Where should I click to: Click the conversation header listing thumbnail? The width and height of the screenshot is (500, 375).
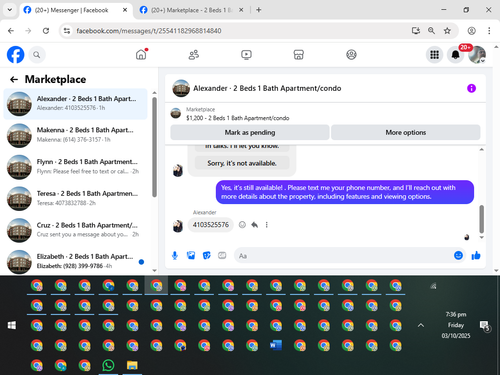pyautogui.click(x=181, y=88)
